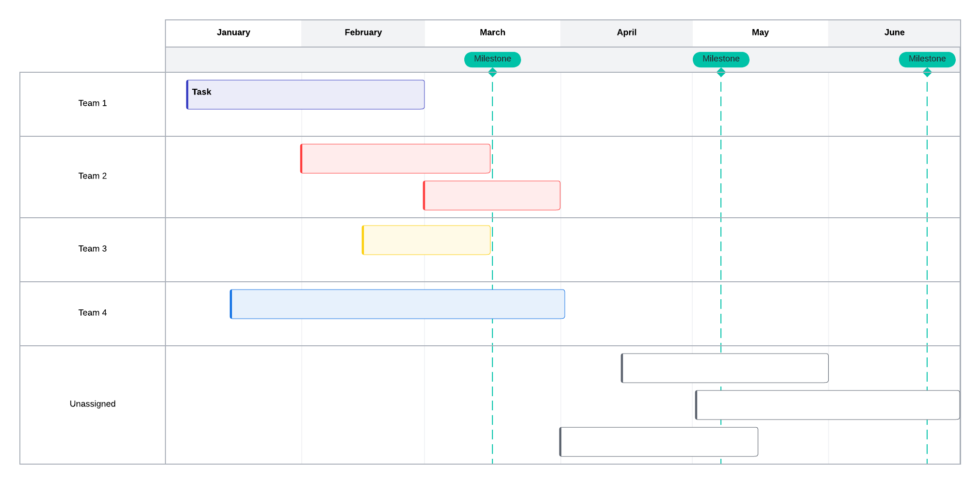Click the diamond marker under May milestone
This screenshot has height=484, width=980.
[x=721, y=72]
